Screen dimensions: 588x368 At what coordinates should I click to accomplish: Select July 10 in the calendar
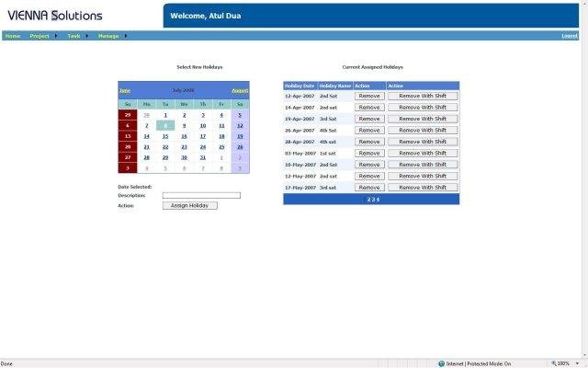(x=203, y=126)
